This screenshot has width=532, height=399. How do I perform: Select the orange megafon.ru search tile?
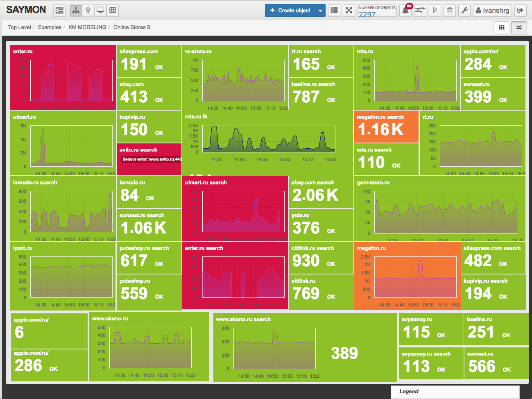tap(386, 127)
